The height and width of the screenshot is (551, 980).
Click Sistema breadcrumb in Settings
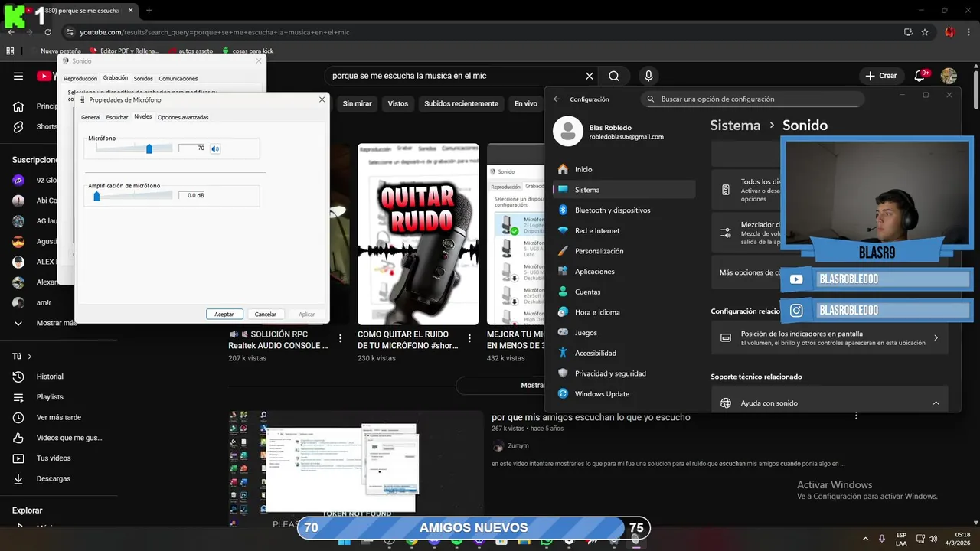pos(735,125)
